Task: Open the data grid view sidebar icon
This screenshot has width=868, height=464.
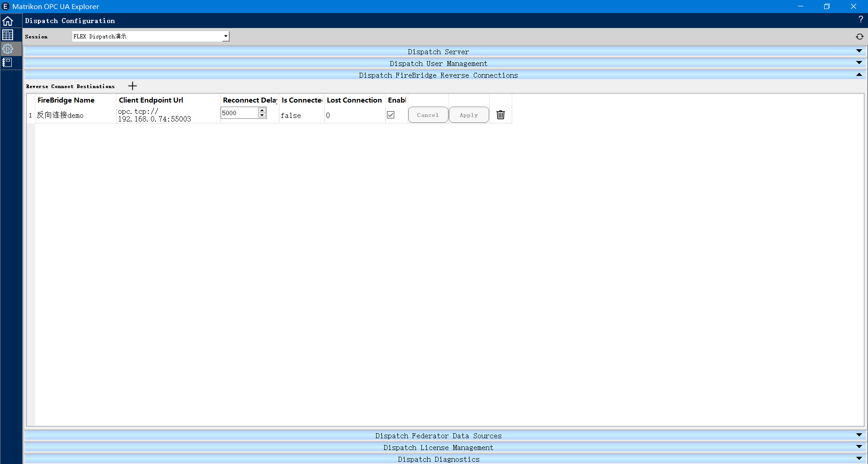Action: coord(8,35)
